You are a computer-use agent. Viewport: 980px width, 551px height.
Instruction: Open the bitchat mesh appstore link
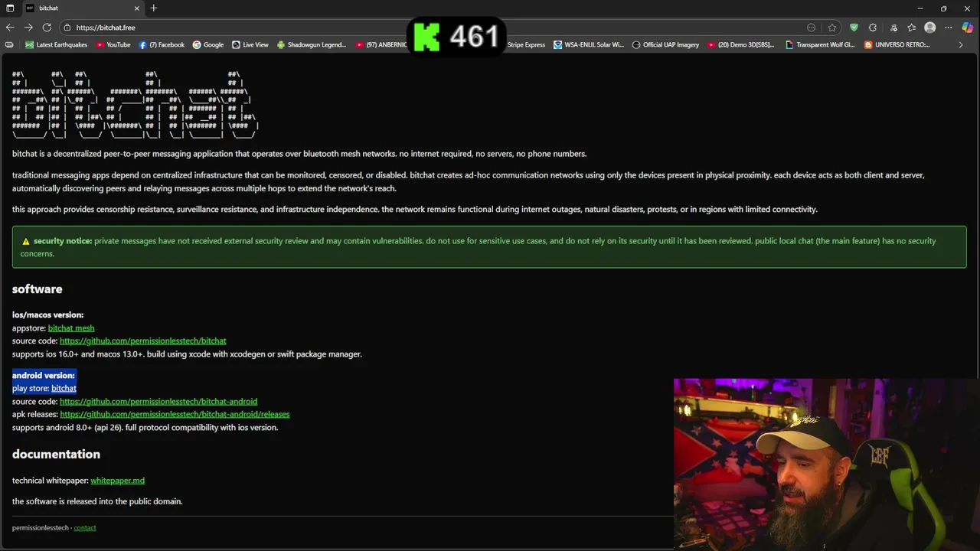(x=71, y=328)
